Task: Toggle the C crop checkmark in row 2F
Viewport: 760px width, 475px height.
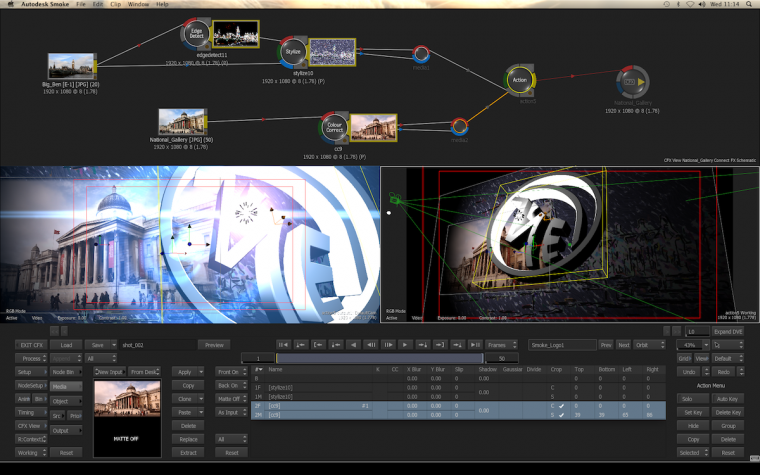Action: point(561,406)
